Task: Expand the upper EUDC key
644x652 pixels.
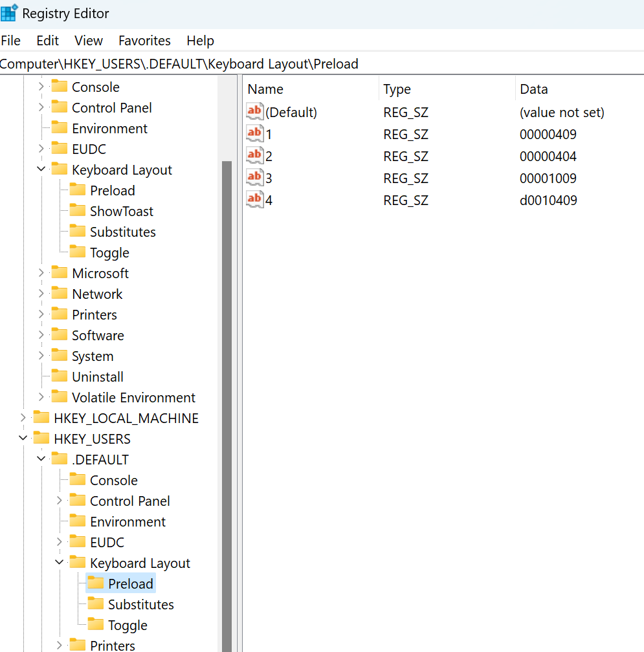Action: pos(41,149)
